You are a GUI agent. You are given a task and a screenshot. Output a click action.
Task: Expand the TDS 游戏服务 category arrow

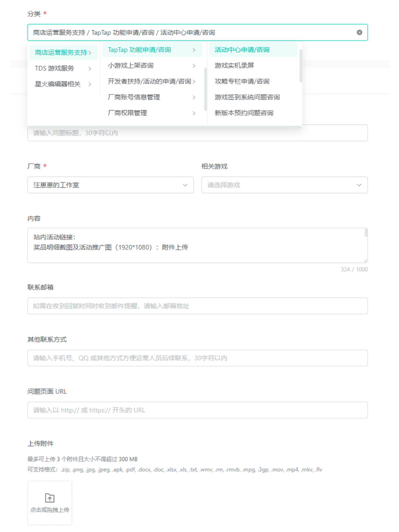point(90,68)
